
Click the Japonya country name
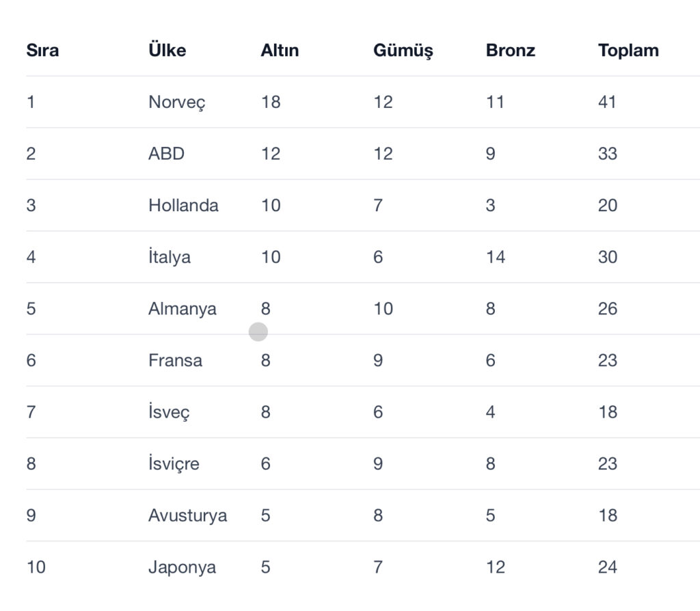182,567
